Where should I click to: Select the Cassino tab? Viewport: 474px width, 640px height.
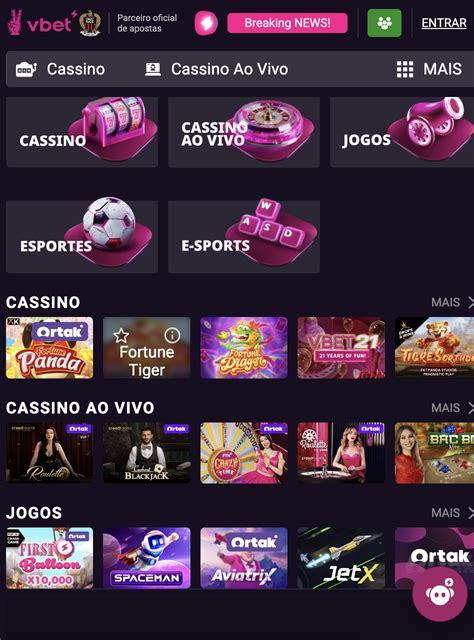(x=60, y=69)
